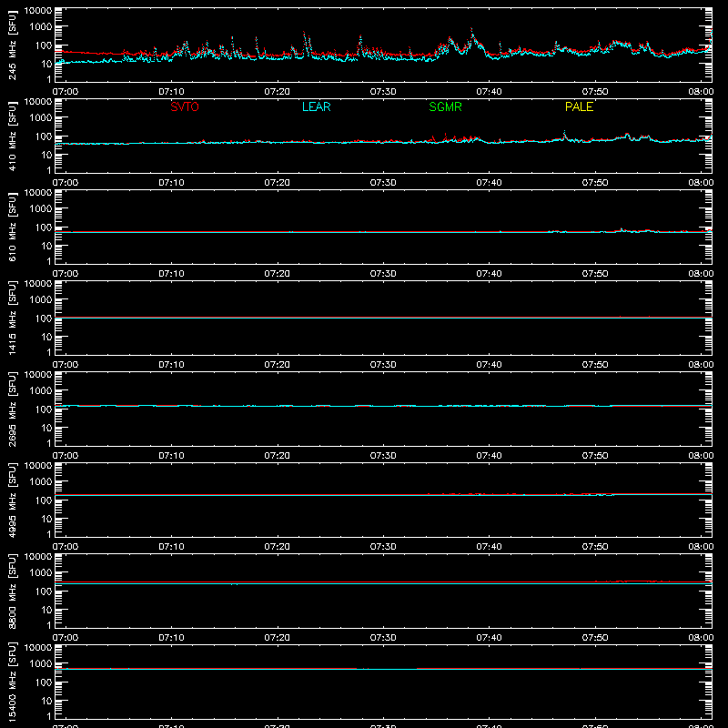This screenshot has width=728, height=728.
Task: Select the 1415 MHz [SFU] axis label
Action: point(13,318)
